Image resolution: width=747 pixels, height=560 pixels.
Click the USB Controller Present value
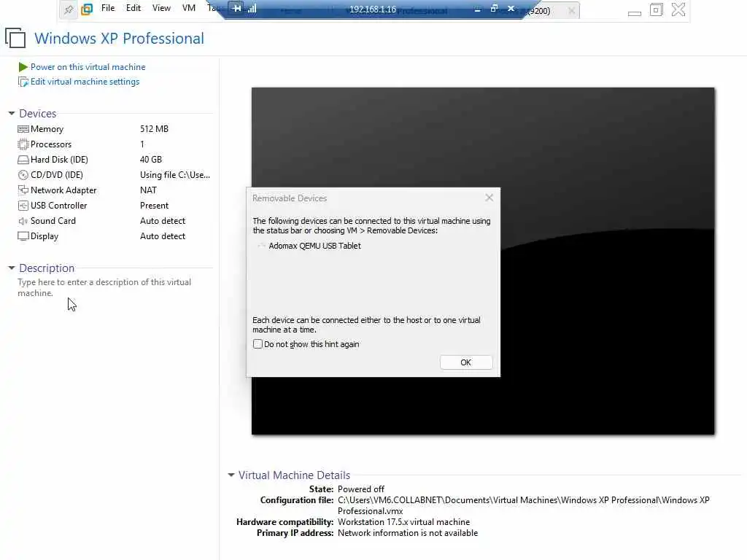[154, 205]
